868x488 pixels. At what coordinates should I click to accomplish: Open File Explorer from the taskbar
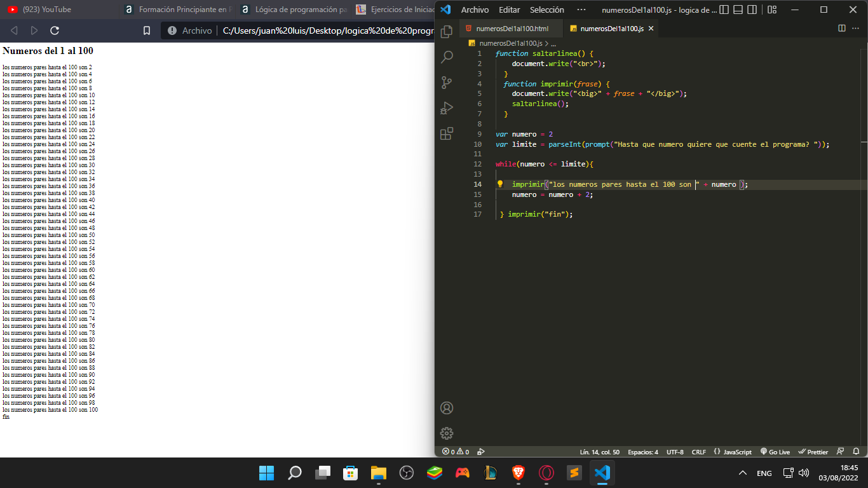tap(379, 473)
